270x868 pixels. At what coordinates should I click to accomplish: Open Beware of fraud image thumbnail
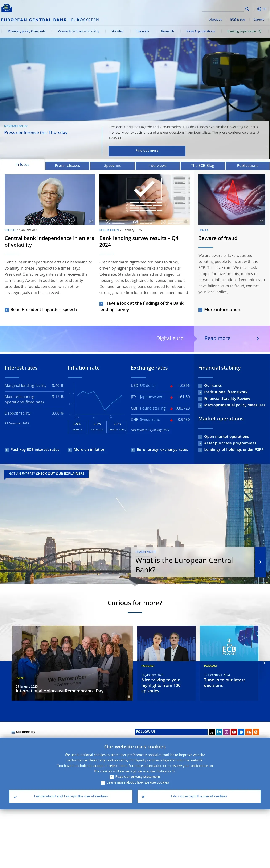tap(232, 199)
